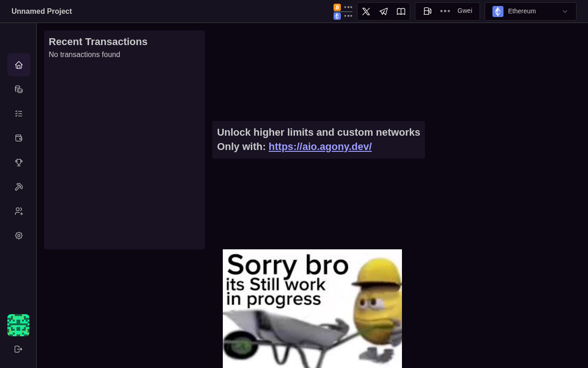Open the Home icon in the sidebar
Viewport: 588px width, 368px height.
(x=19, y=65)
